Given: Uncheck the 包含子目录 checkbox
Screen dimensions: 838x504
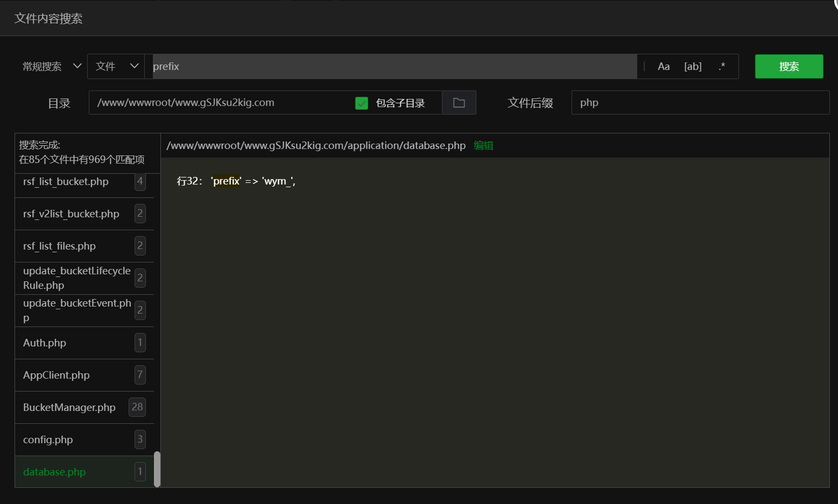Looking at the screenshot, I should point(362,103).
